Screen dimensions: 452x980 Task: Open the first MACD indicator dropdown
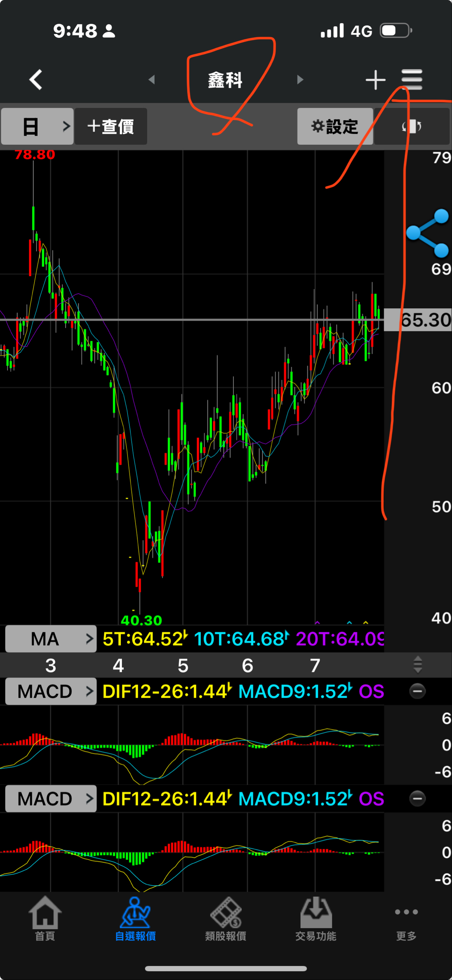tap(51, 691)
